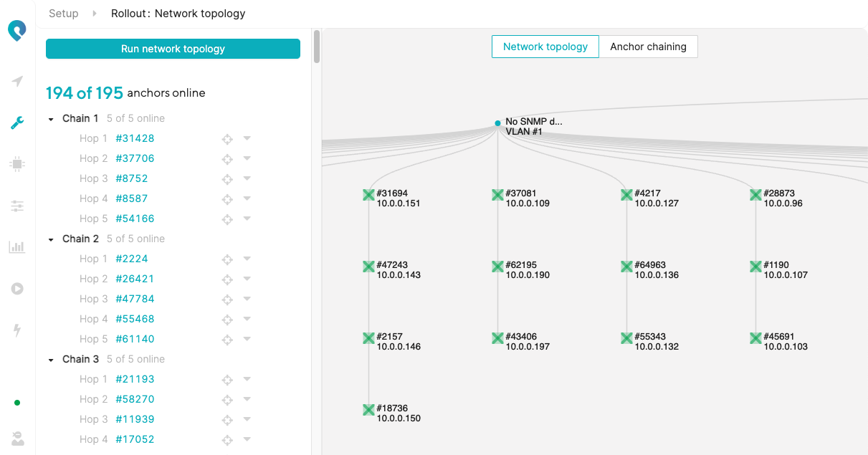Switch to the Anchor chaining tab

click(648, 47)
